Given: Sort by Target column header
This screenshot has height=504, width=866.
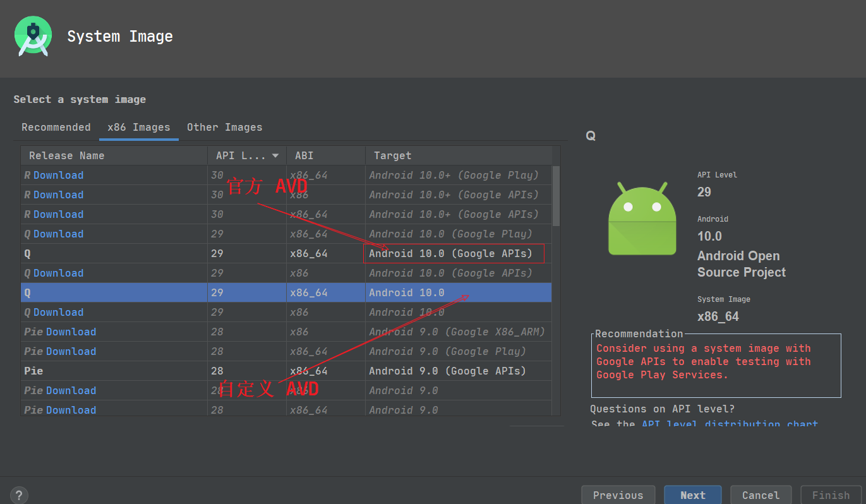Looking at the screenshot, I should pyautogui.click(x=459, y=155).
